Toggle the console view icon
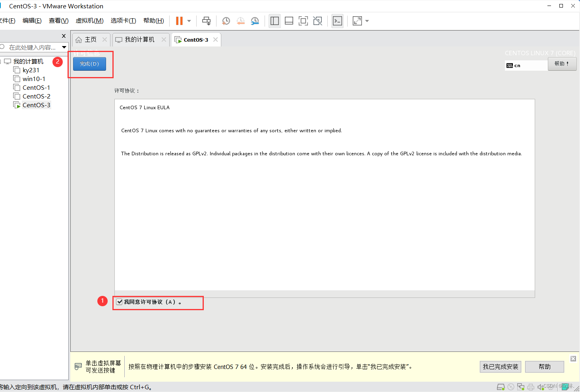580x392 pixels. (x=337, y=21)
